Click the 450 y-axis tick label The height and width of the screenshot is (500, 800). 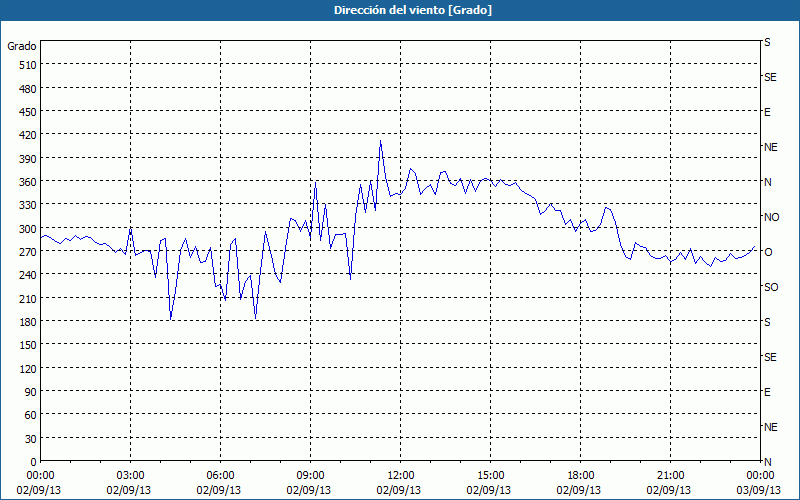(x=28, y=112)
